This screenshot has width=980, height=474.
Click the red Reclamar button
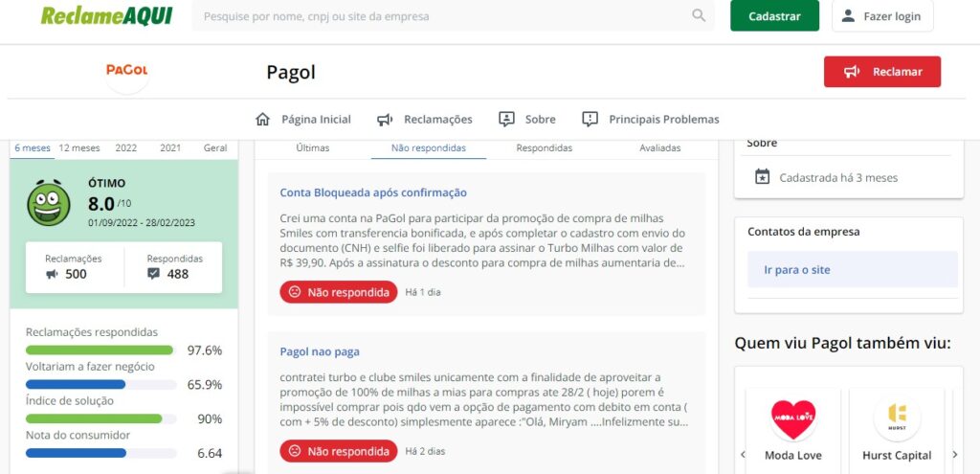coord(881,72)
